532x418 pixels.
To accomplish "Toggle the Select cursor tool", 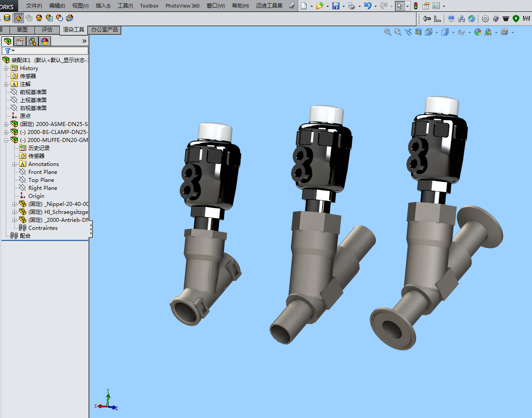I will (399, 6).
